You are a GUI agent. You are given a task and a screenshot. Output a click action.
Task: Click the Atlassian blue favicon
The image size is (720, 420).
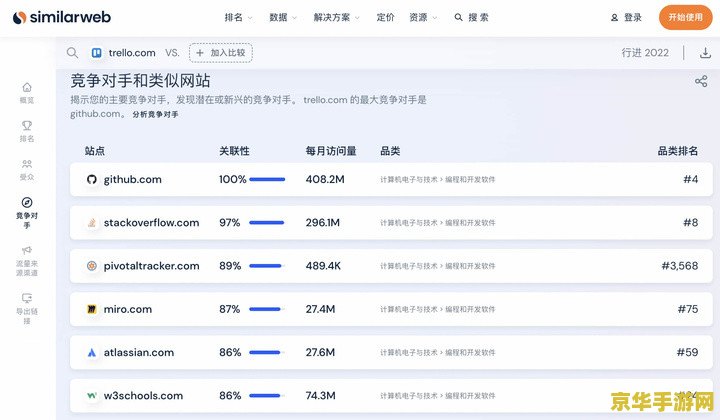(92, 353)
